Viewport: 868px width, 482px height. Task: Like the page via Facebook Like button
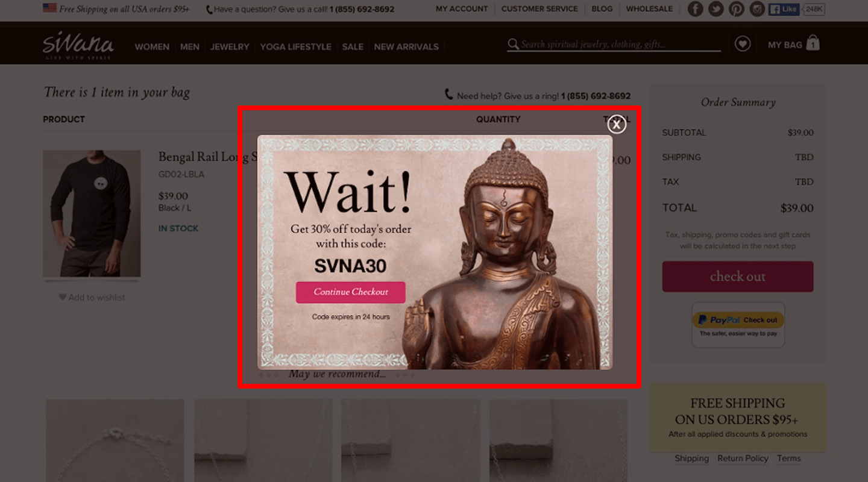coord(783,9)
